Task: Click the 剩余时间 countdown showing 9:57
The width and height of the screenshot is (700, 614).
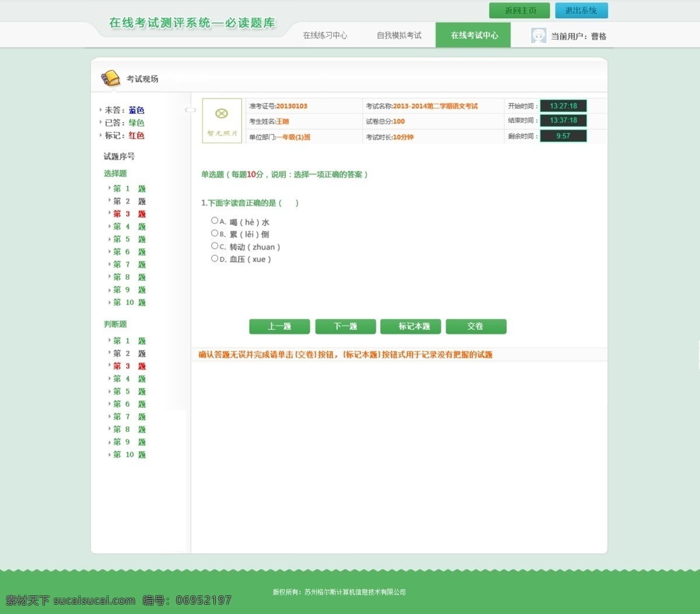Action: click(x=563, y=136)
